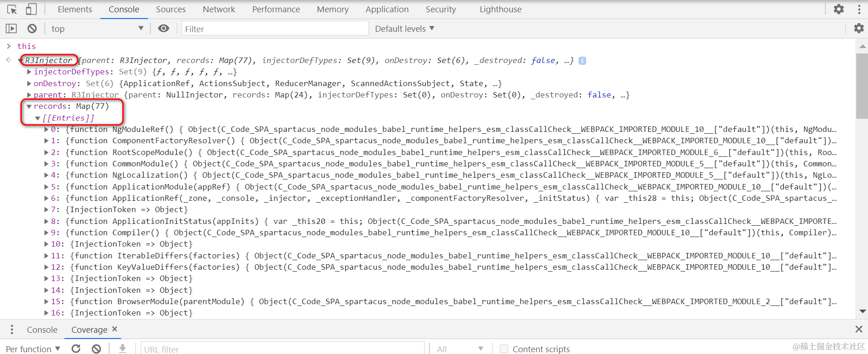Switch to the Security tab
This screenshot has width=868, height=354.
[441, 9]
